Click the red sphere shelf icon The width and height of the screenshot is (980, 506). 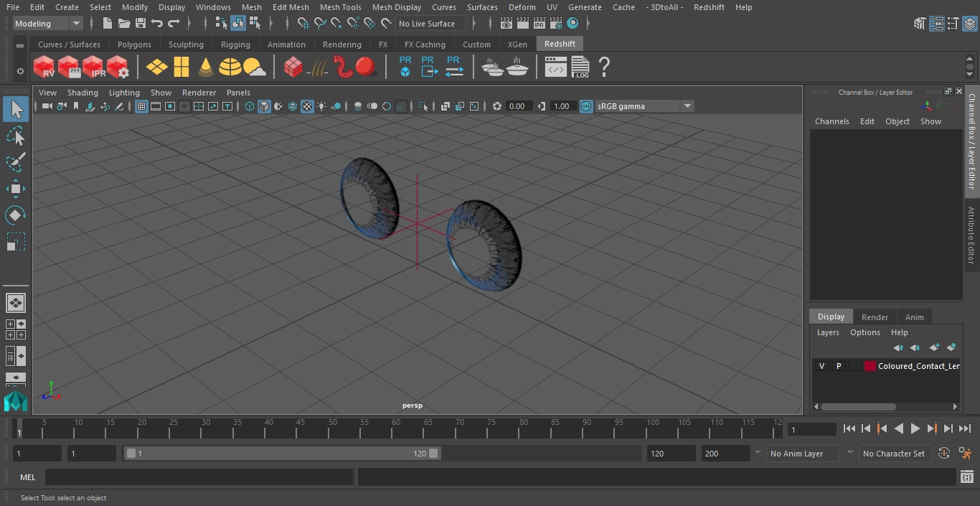[366, 67]
